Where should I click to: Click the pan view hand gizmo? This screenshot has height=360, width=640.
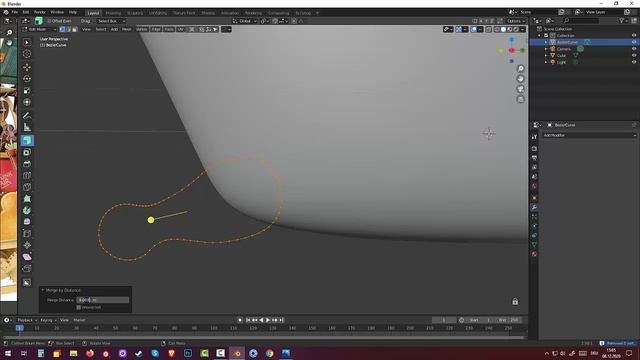point(520,78)
